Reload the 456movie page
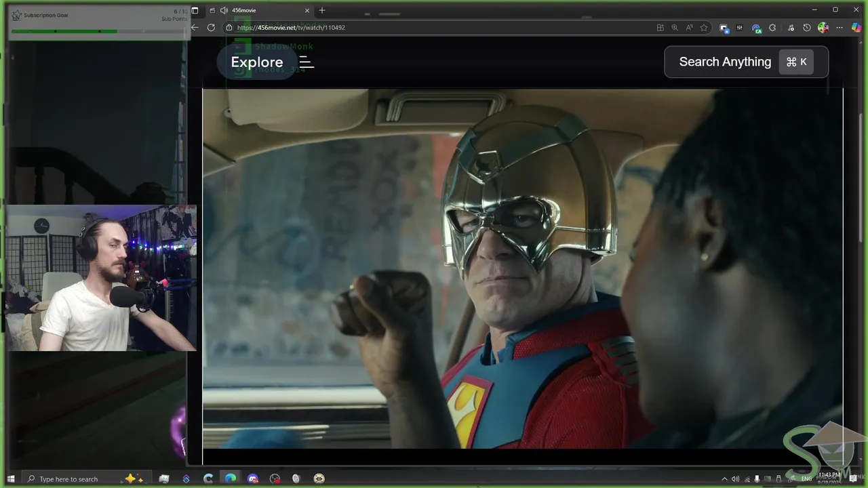868x488 pixels. 211,28
